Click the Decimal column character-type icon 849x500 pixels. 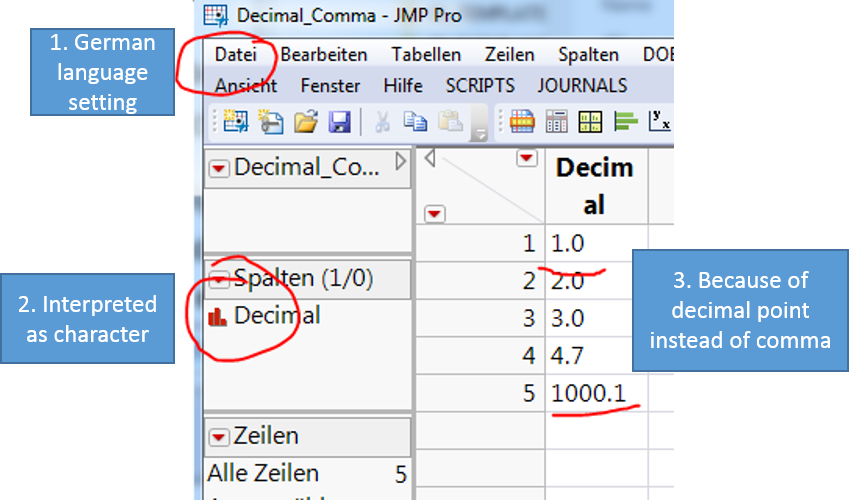click(x=218, y=317)
